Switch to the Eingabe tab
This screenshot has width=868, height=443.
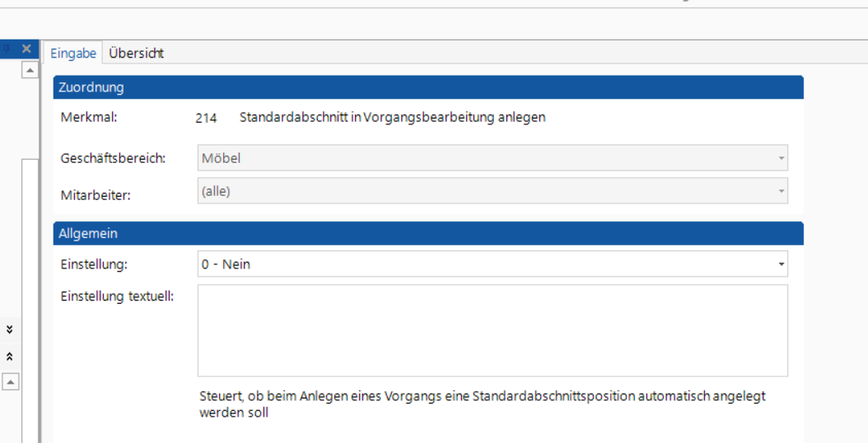click(x=73, y=54)
